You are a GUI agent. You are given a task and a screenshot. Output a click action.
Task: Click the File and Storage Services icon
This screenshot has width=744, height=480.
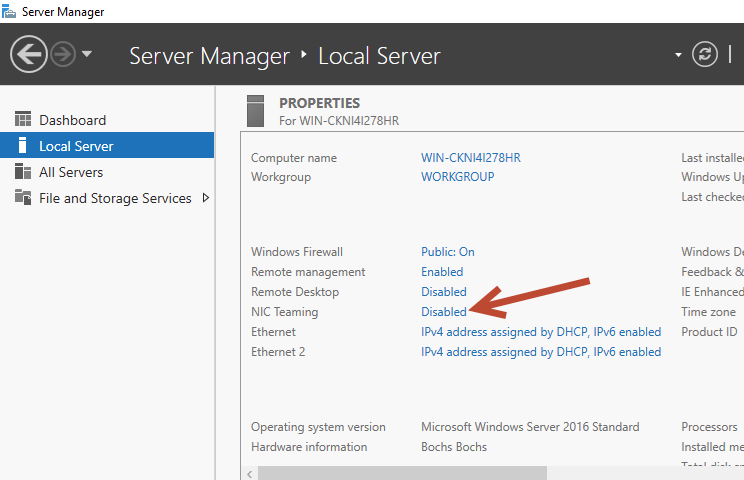tap(23, 197)
